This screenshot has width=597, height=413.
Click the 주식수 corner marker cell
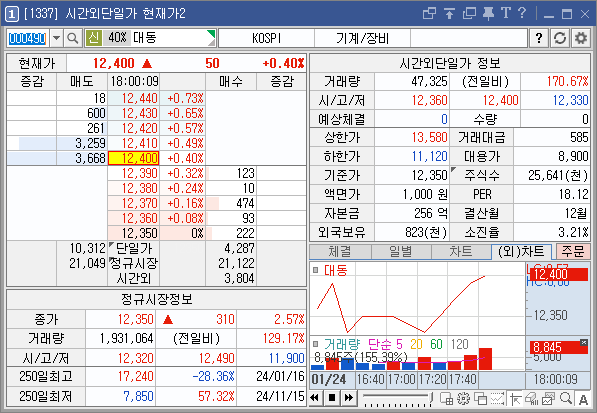(453, 169)
